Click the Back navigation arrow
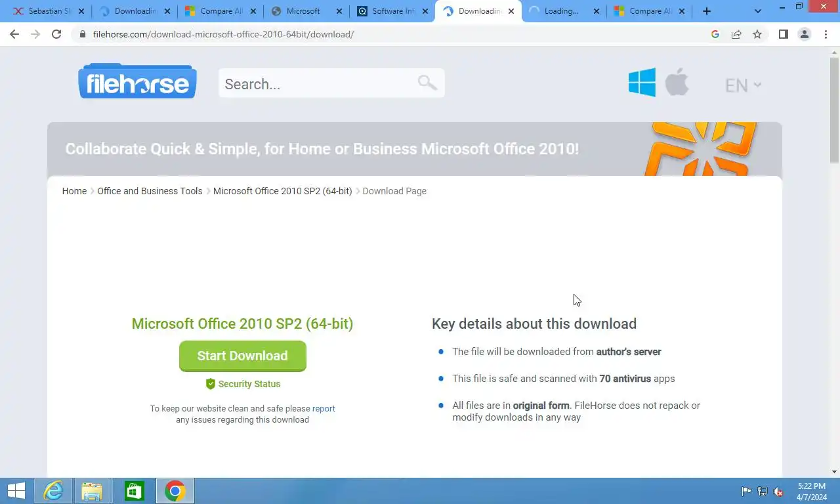Viewport: 840px width, 504px height. 14,34
